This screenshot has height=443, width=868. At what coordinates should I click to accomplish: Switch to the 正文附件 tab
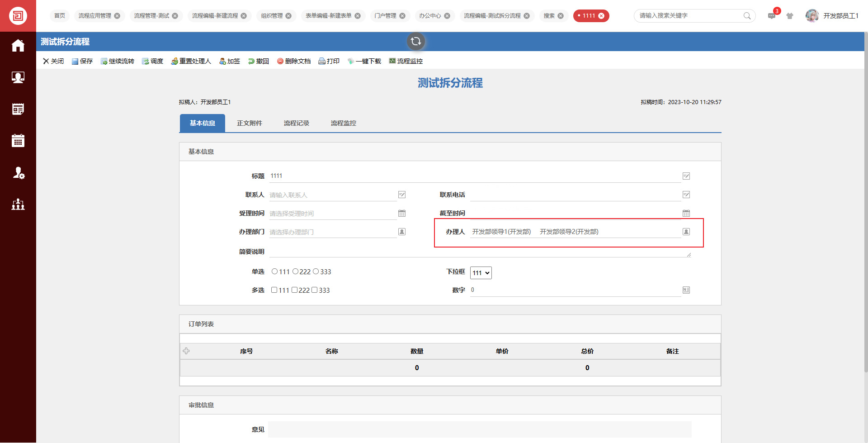249,123
